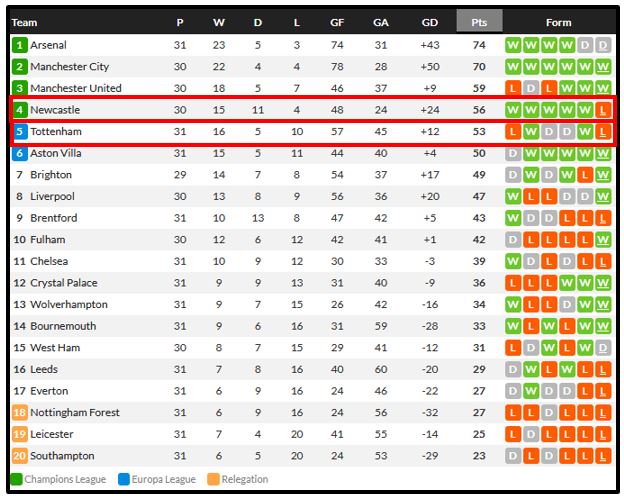
Task: Click Aston Villa's first form D icon
Action: coord(513,154)
